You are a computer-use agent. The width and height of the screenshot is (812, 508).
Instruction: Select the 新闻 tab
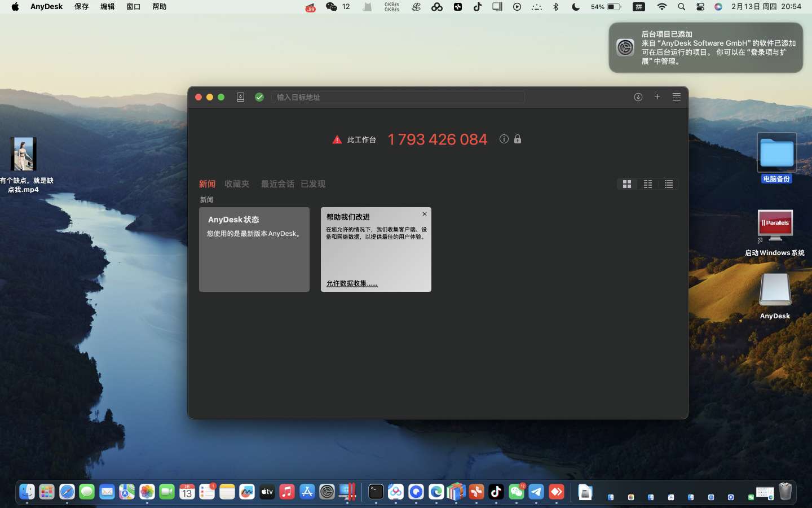(207, 184)
